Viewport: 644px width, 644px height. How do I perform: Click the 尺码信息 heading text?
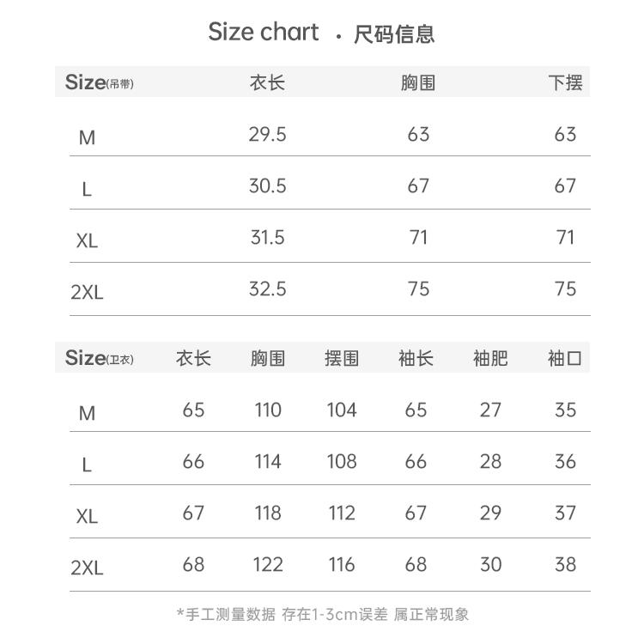pos(394,34)
